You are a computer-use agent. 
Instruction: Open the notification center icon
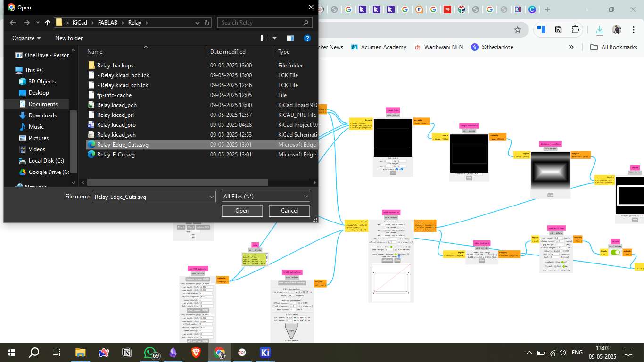click(628, 353)
